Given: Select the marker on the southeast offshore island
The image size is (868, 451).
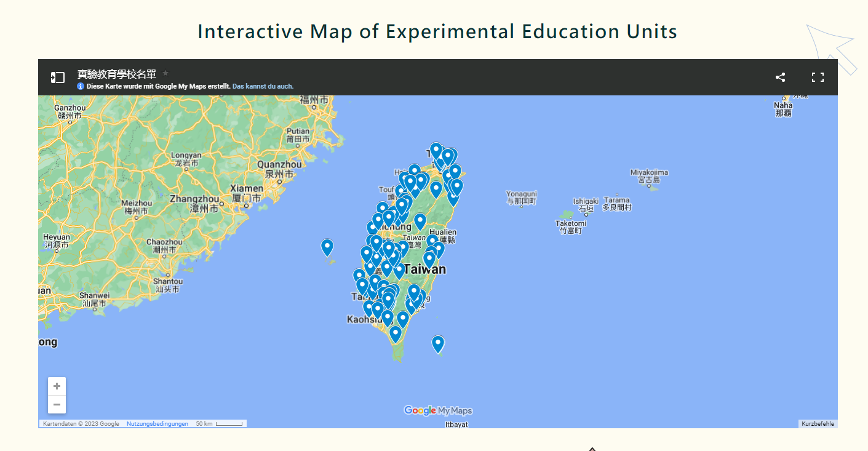Looking at the screenshot, I should pyautogui.click(x=438, y=345).
